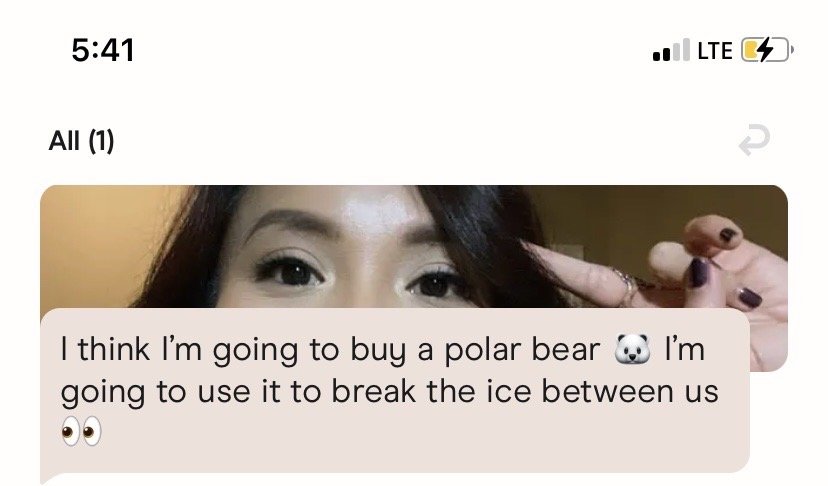Image resolution: width=828 pixels, height=486 pixels.
Task: Tap the LTE network indicator
Action: click(x=715, y=51)
